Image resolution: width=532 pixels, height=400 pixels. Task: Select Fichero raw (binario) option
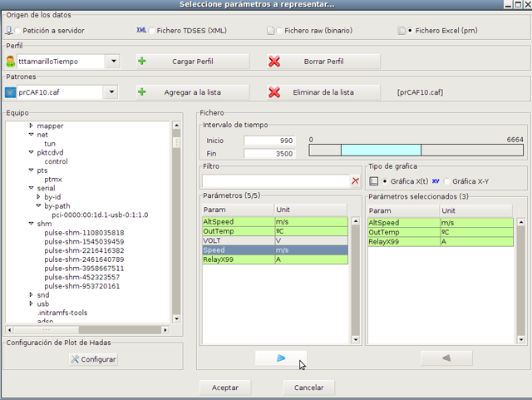(279, 31)
